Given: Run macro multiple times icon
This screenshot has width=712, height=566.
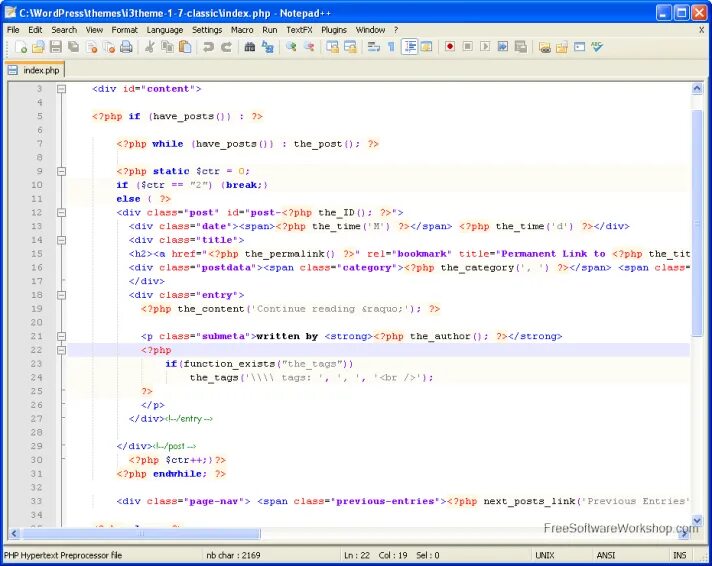Looking at the screenshot, I should point(503,47).
